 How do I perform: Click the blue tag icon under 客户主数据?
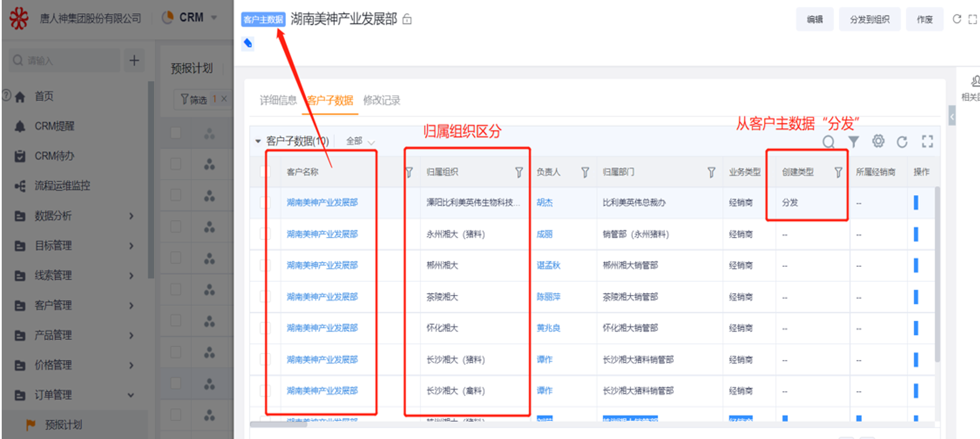tap(248, 44)
